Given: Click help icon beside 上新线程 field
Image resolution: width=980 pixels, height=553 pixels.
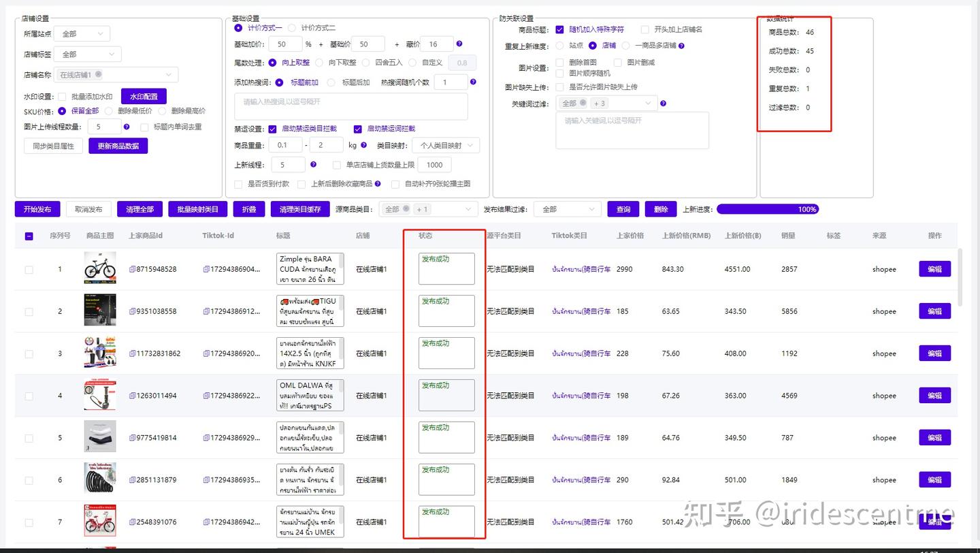Looking at the screenshot, I should 313,164.
